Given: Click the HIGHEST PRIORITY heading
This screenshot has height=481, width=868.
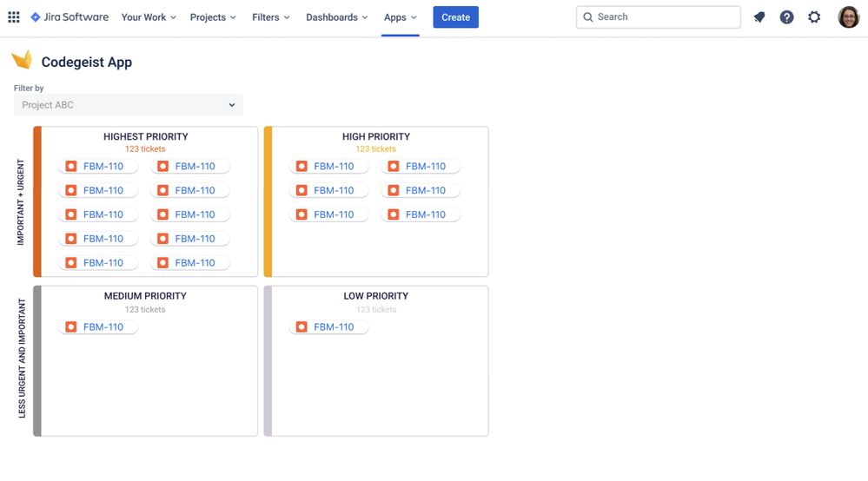Looking at the screenshot, I should coord(146,136).
